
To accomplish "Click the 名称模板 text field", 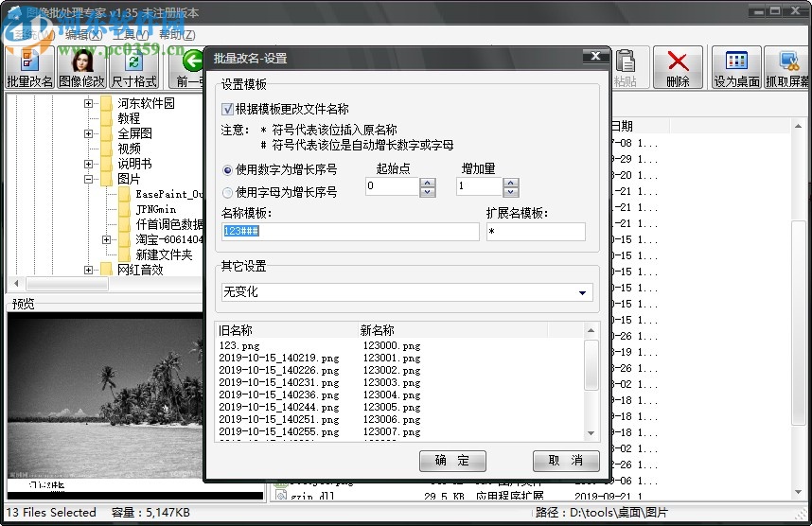I will 350,232.
